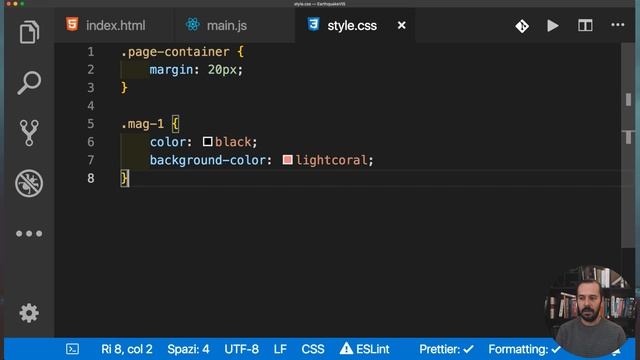Screen dimensions: 640x360
Task: Click the ESLint warning triangle icon
Action: [x=346, y=349]
